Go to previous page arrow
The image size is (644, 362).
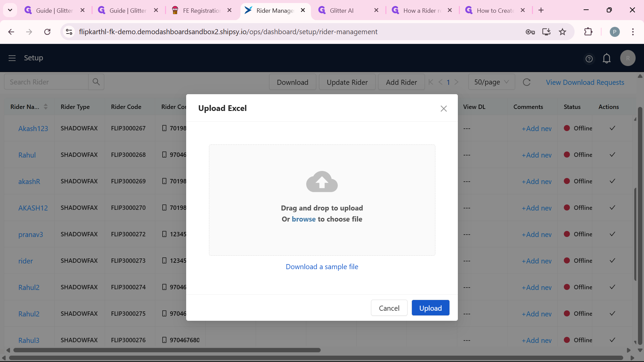point(440,82)
